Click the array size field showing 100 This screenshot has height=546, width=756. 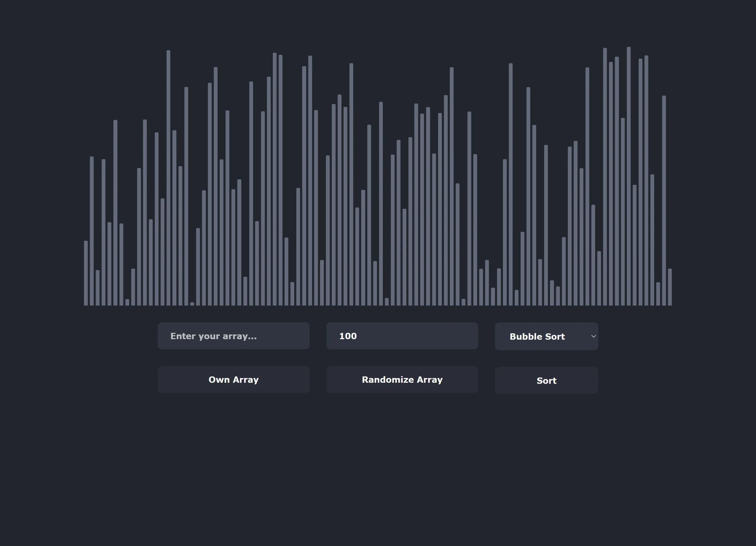402,336
